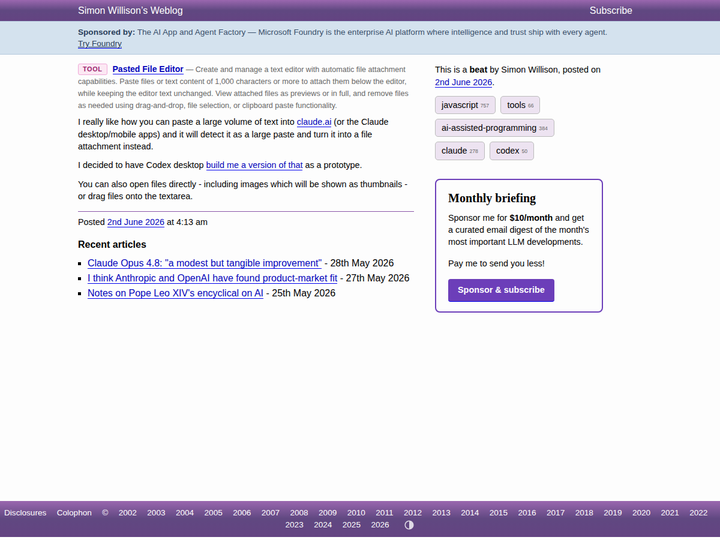Go to 2012 archive
This screenshot has height=540, width=720.
pos(412,512)
